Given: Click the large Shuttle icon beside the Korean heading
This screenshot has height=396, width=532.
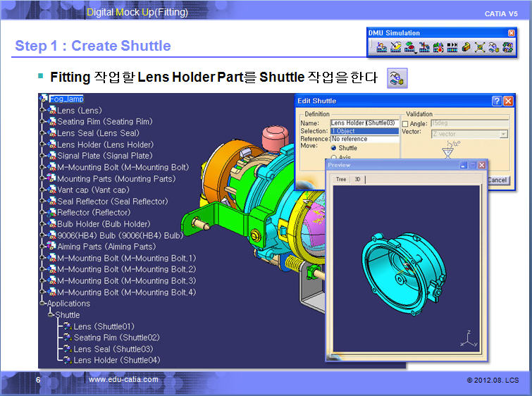Looking at the screenshot, I should click(x=397, y=77).
